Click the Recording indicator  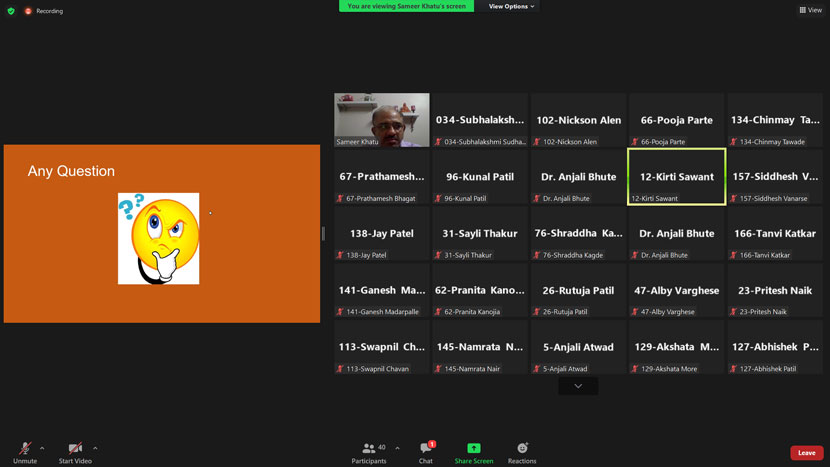(x=44, y=11)
